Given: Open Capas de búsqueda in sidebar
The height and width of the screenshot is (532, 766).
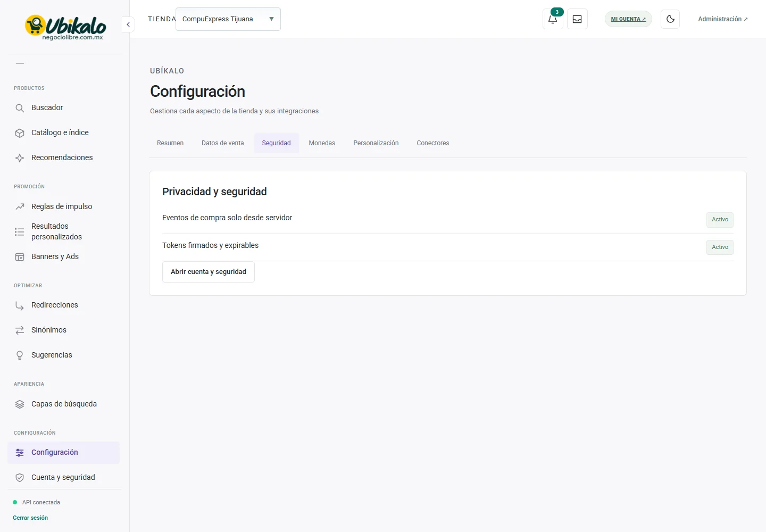Looking at the screenshot, I should [63, 404].
